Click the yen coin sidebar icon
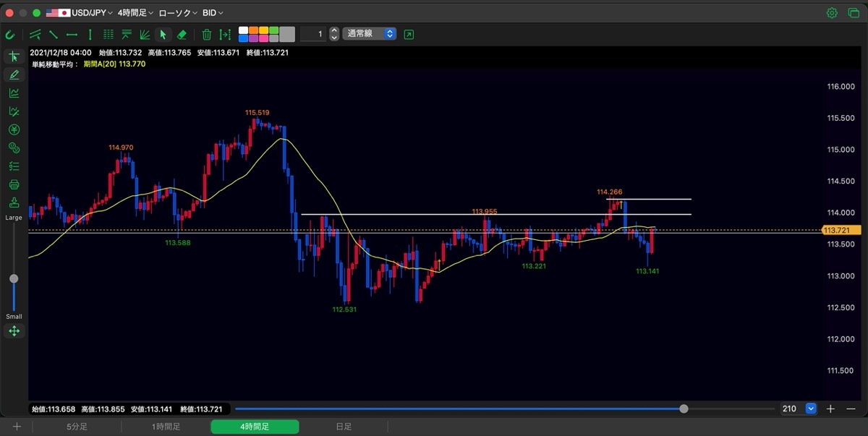Screen dimensions: 868x436 click(x=14, y=129)
